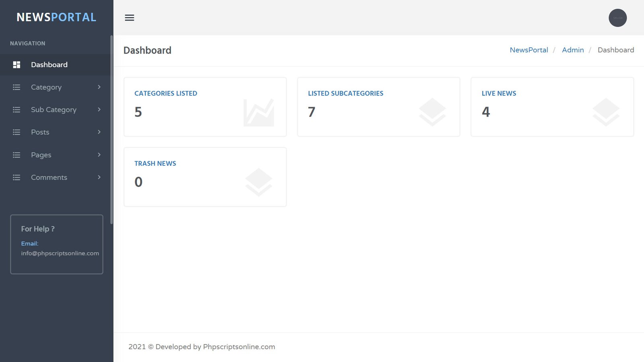Go to NewsPortal breadcrumb link
The image size is (644, 362).
coord(528,50)
